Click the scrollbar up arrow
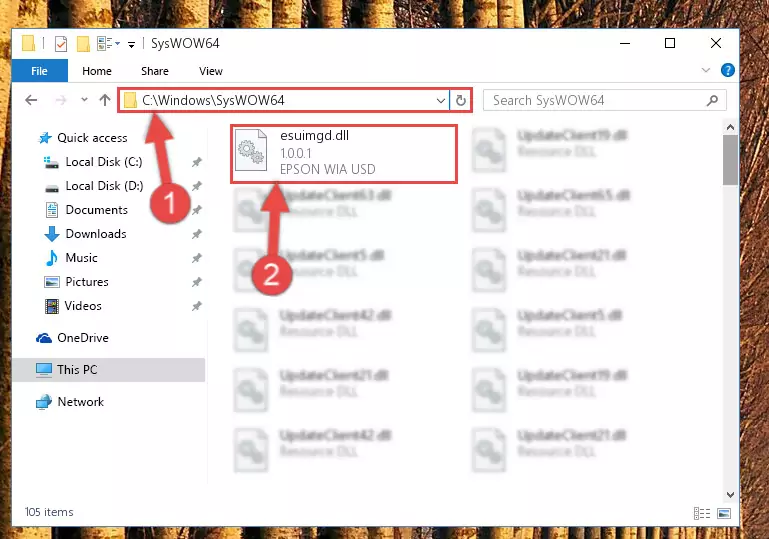 tap(730, 128)
